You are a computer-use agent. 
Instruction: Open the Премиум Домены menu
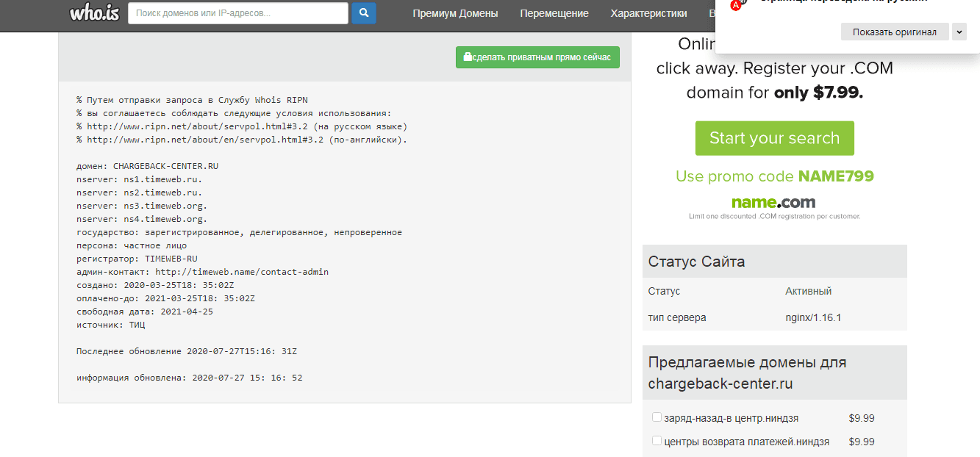pos(455,13)
